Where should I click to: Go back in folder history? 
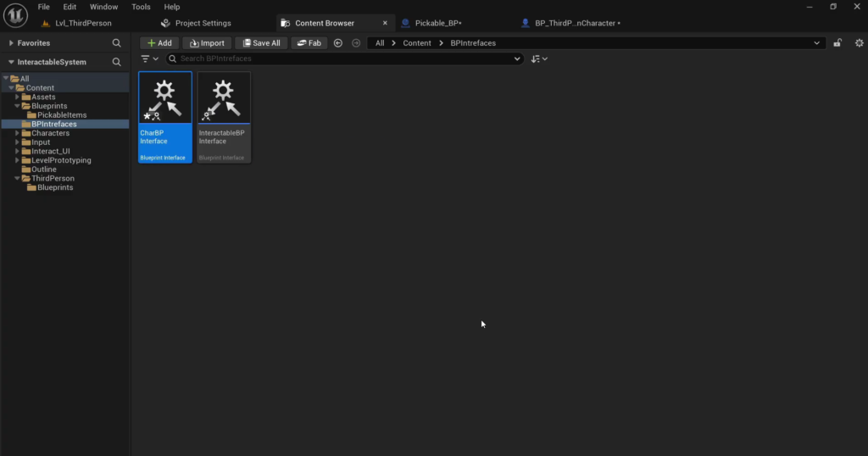click(338, 43)
